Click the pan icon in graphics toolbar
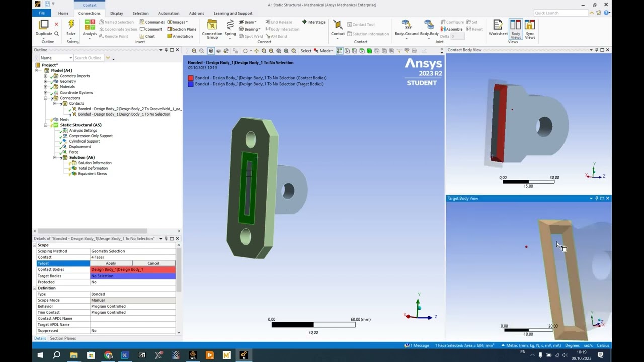Viewport: 644px width, 362px height. click(x=256, y=51)
